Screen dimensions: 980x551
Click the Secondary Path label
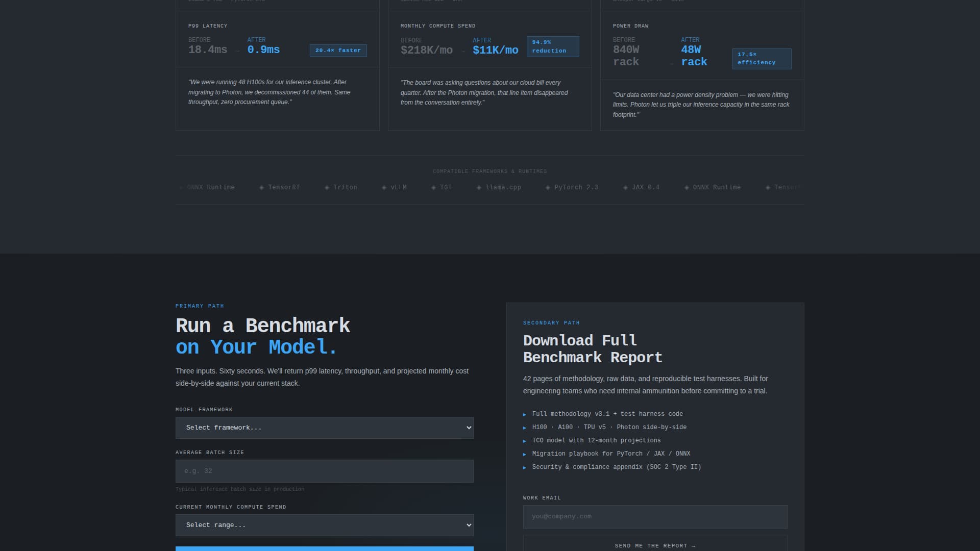(x=551, y=323)
